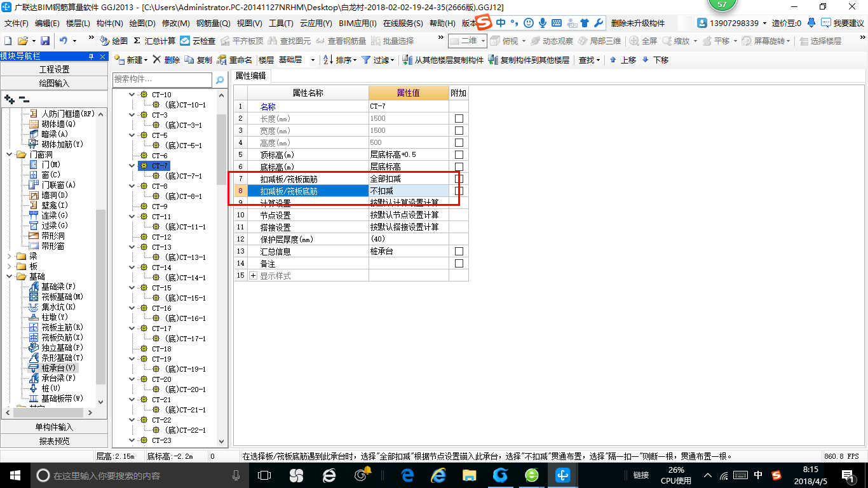
Task: Select 筏板基础(M) in the navigator
Action: click(x=57, y=297)
